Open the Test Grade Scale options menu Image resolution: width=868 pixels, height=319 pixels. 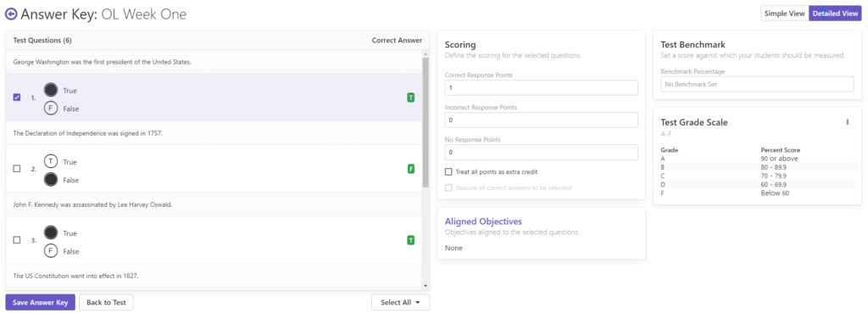[x=847, y=122]
